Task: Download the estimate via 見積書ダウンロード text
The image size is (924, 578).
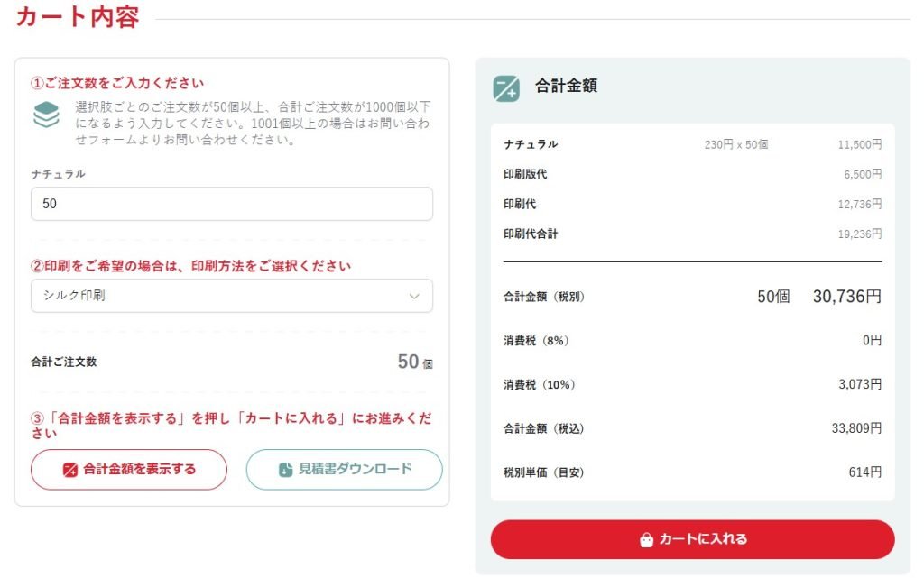Action: 356,469
